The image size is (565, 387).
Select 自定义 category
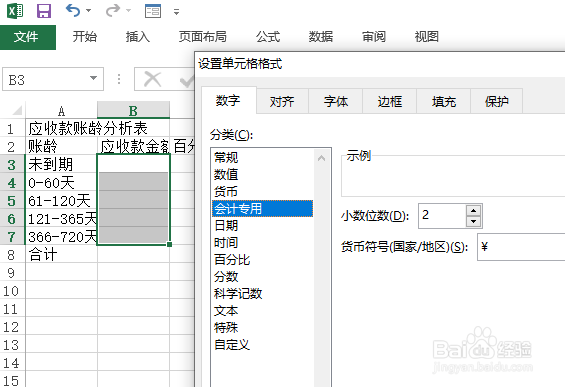tap(262, 344)
